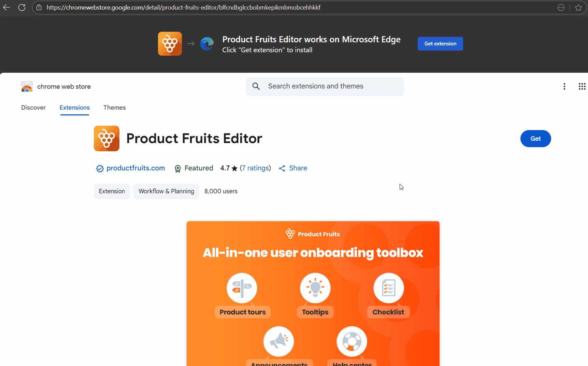Click the lock icon in the address bar

(x=39, y=8)
